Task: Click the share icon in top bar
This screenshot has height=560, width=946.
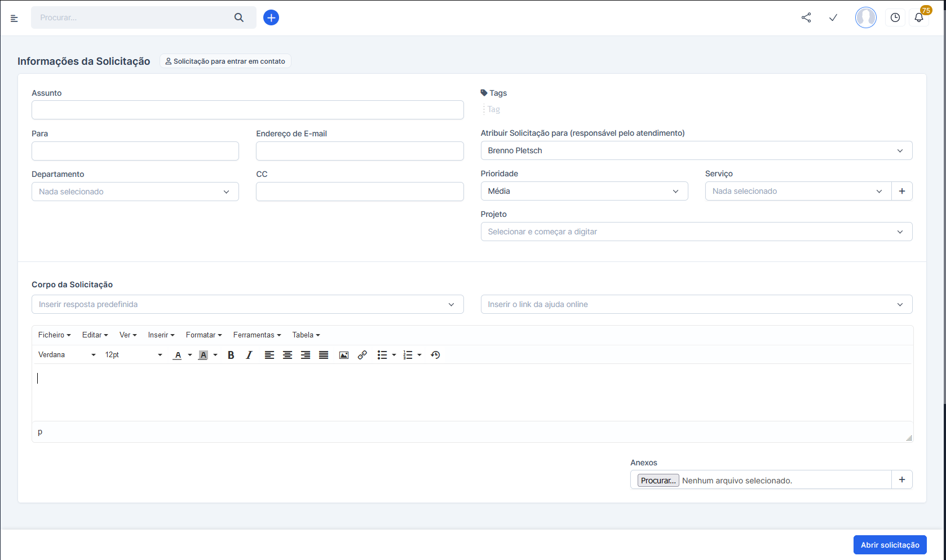Action: [x=806, y=17]
